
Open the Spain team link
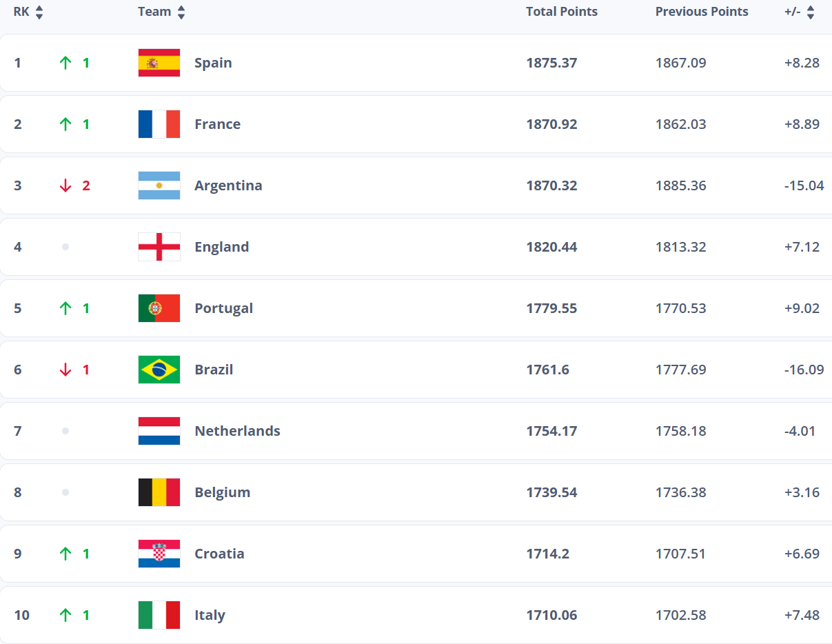213,63
